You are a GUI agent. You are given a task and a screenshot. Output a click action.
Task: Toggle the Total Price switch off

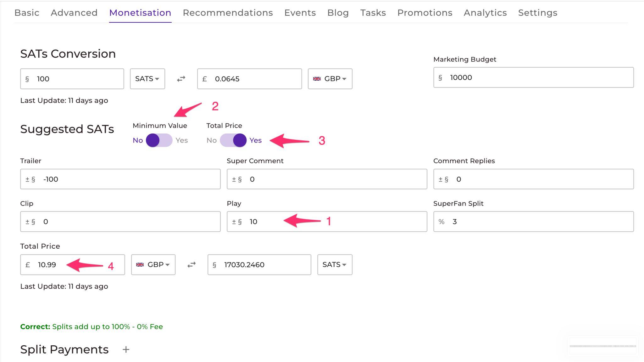233,140
